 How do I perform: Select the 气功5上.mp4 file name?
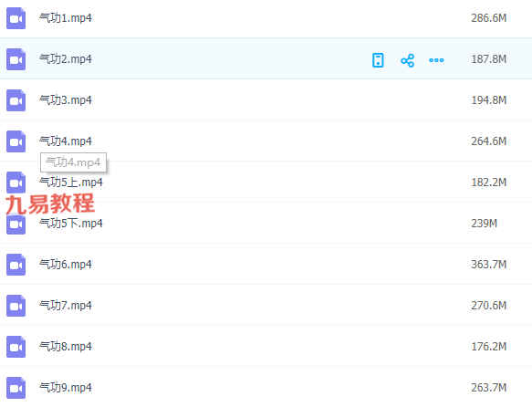click(x=71, y=183)
